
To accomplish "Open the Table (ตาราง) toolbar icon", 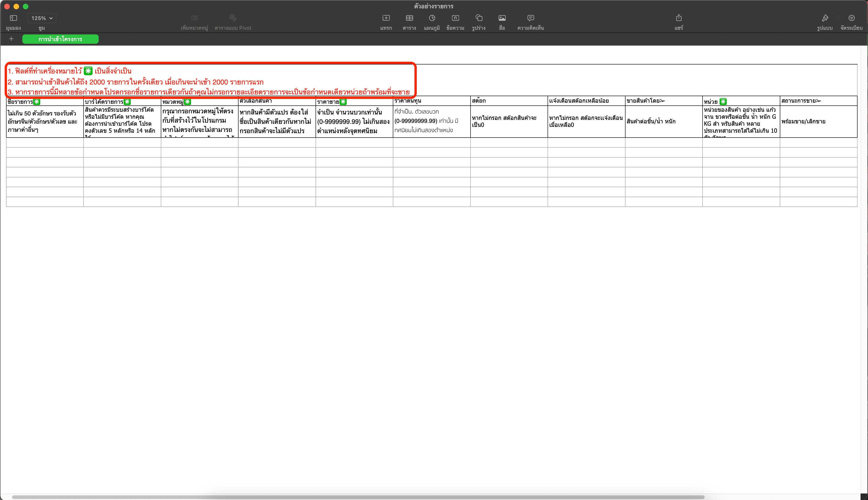I will coord(409,18).
